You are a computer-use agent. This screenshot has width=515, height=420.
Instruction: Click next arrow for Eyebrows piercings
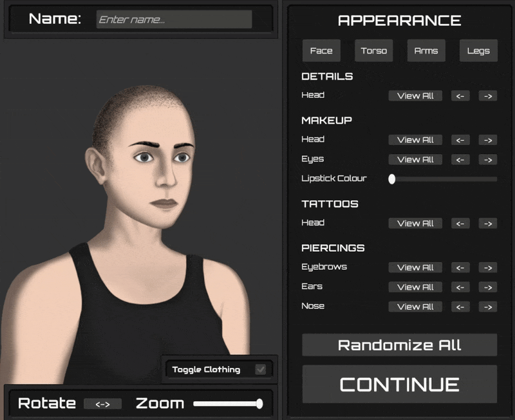coord(487,267)
